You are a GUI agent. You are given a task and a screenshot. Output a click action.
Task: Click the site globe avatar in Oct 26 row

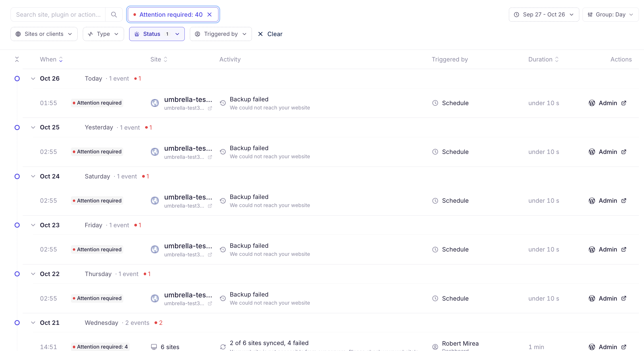[x=155, y=103]
